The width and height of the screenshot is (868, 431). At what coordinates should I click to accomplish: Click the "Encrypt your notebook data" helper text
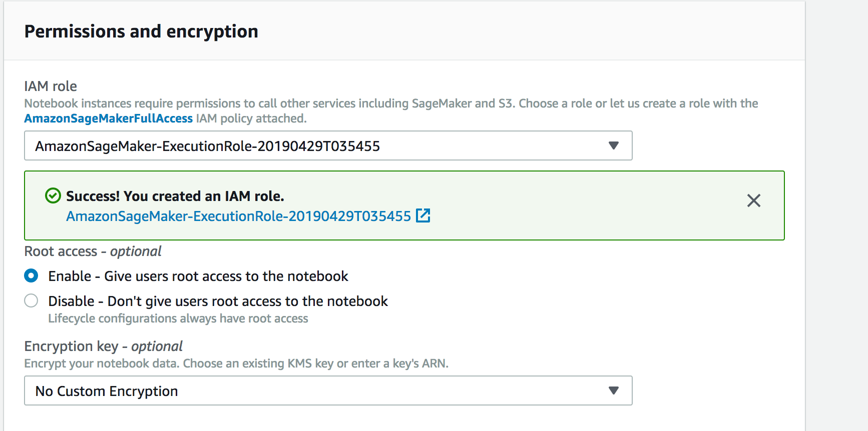point(236,363)
